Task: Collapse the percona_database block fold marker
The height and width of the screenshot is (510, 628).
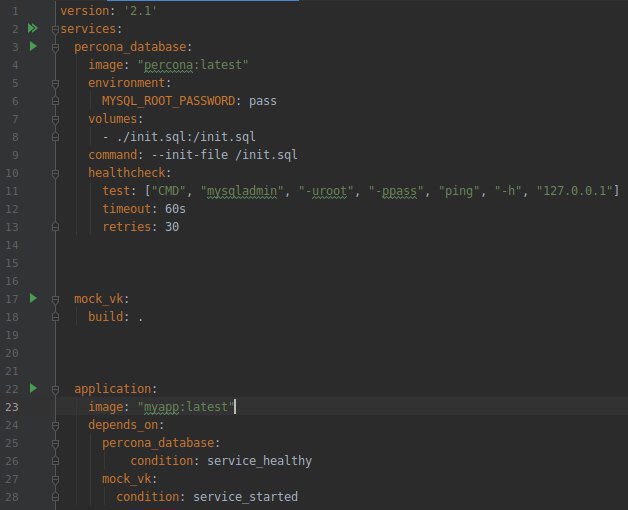Action: click(55, 47)
